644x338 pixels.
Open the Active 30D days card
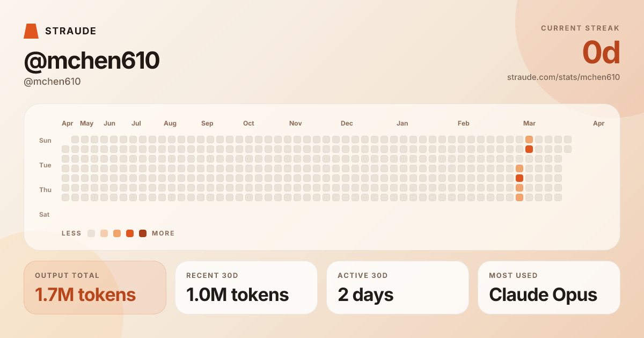pyautogui.click(x=398, y=288)
